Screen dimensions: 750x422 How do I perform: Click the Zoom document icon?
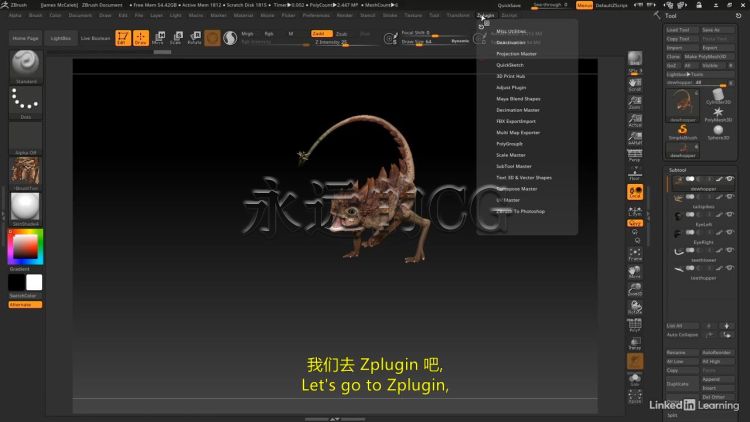635,102
